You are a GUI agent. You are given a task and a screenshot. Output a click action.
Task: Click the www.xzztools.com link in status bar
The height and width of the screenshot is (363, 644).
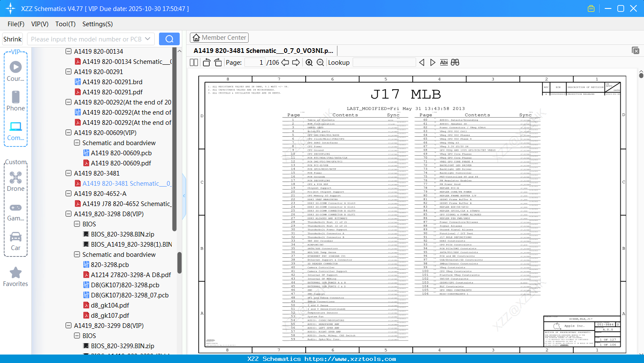coord(350,359)
